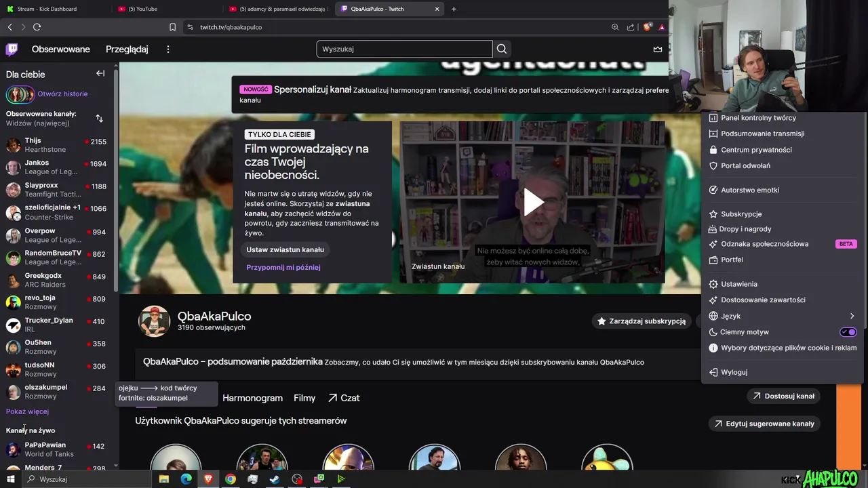Viewport: 868px width, 488px height.
Task: Expand followed channels with Pokaż więcej
Action: (x=27, y=411)
